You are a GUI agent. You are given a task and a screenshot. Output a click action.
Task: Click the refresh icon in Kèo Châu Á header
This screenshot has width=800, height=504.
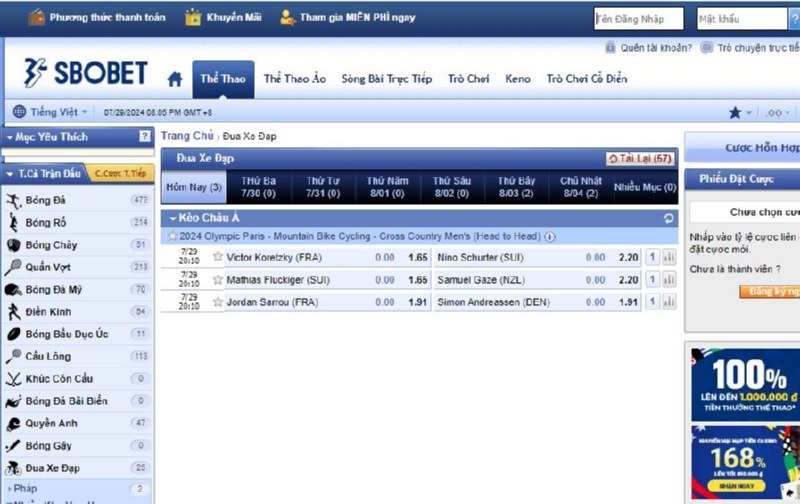click(669, 218)
